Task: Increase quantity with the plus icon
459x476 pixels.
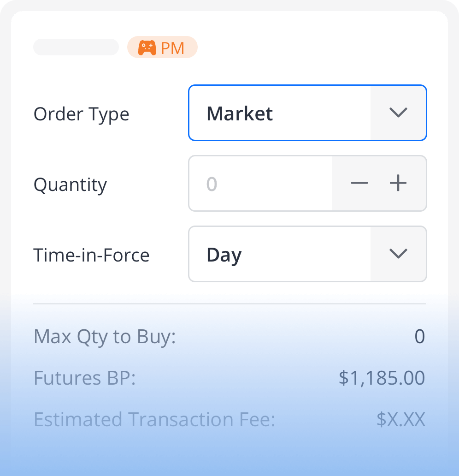Action: [x=398, y=184]
